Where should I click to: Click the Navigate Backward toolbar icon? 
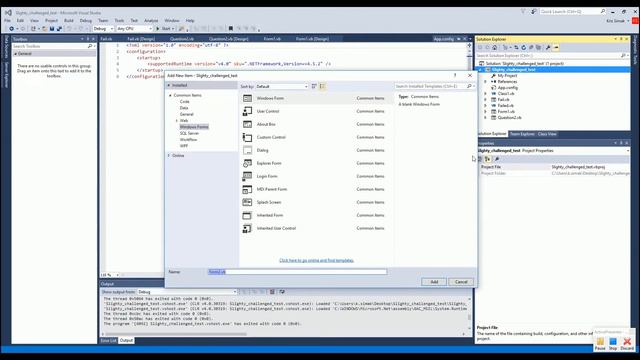[x=11, y=29]
